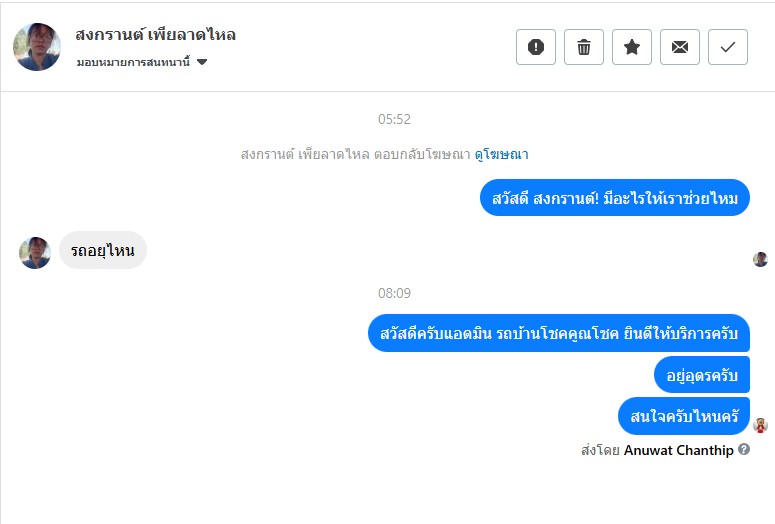Delete conversation using trash can icon
This screenshot has height=524, width=775.
click(584, 47)
